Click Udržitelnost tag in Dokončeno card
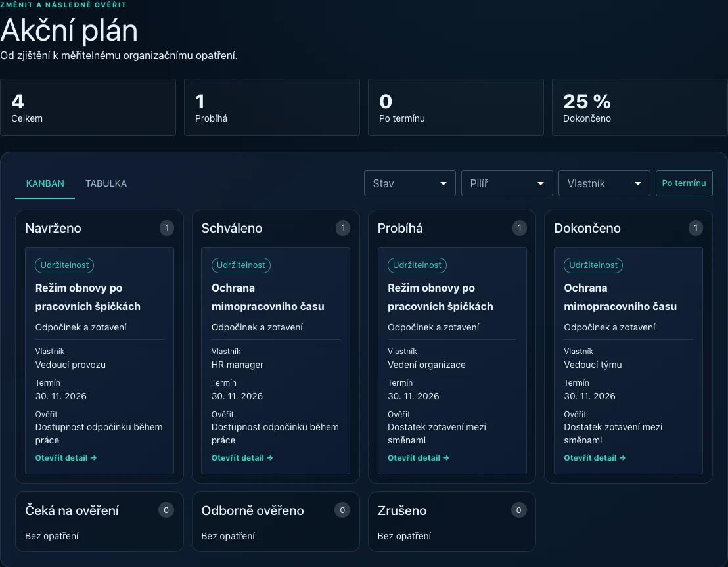Viewport: 728px width, 567px height. pyautogui.click(x=593, y=265)
